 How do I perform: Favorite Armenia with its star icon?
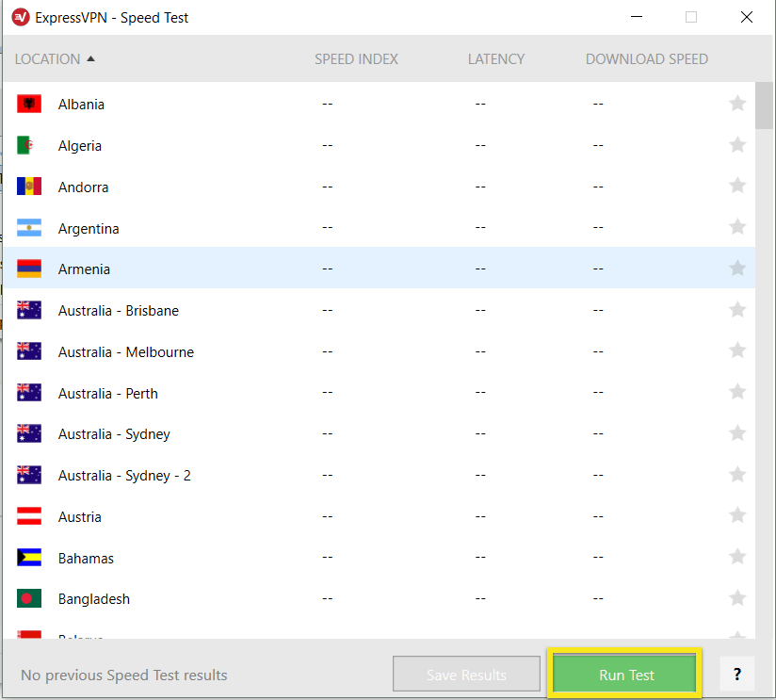[x=737, y=269]
